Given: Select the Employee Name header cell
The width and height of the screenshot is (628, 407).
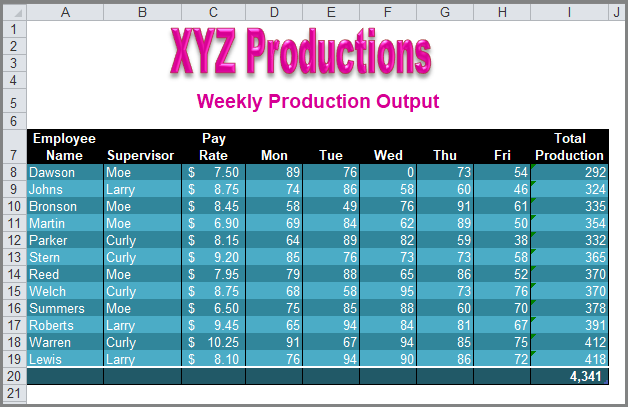Looking at the screenshot, I should [x=65, y=147].
